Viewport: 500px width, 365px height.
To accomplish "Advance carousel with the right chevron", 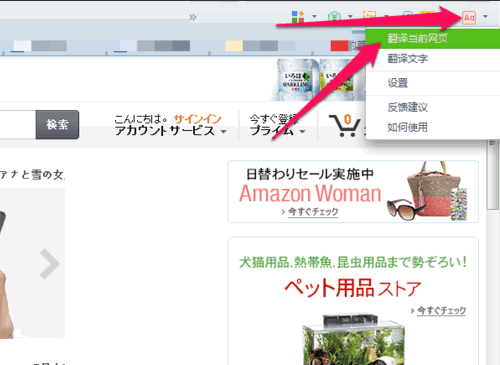I will point(49,264).
